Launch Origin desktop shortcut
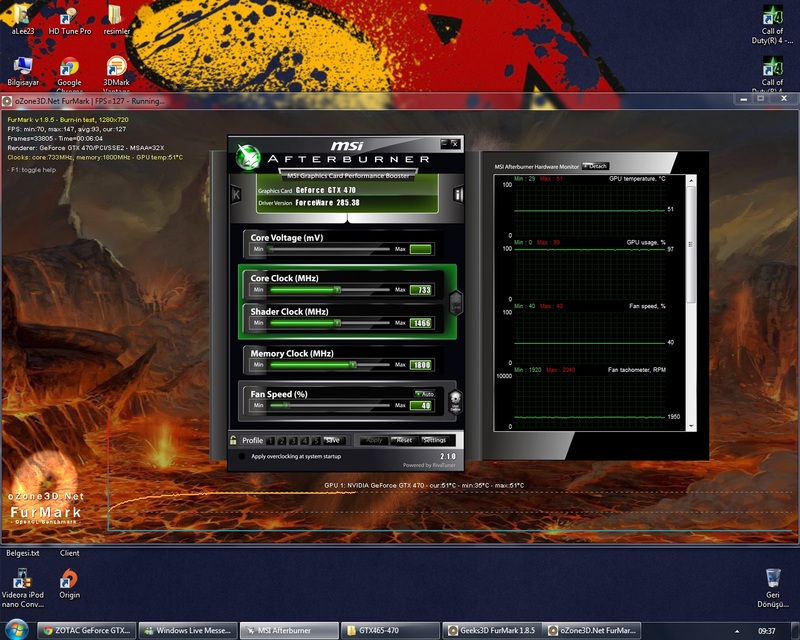 (69, 584)
